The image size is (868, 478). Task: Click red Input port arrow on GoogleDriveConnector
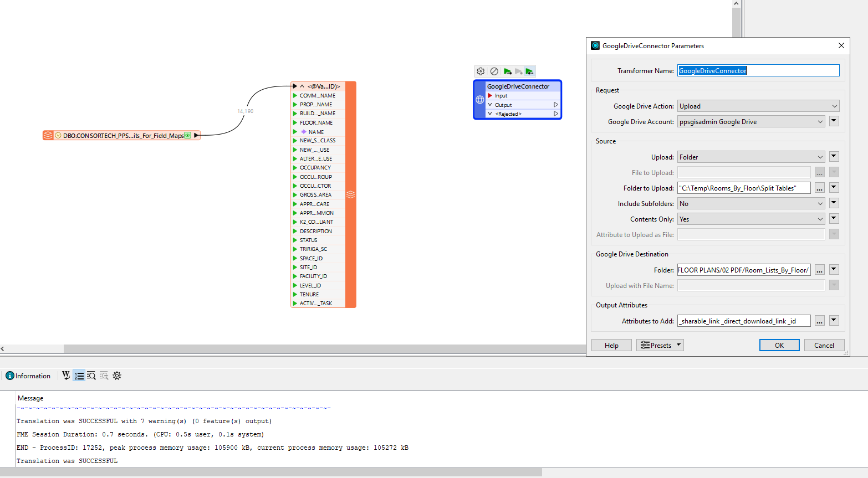[490, 96]
